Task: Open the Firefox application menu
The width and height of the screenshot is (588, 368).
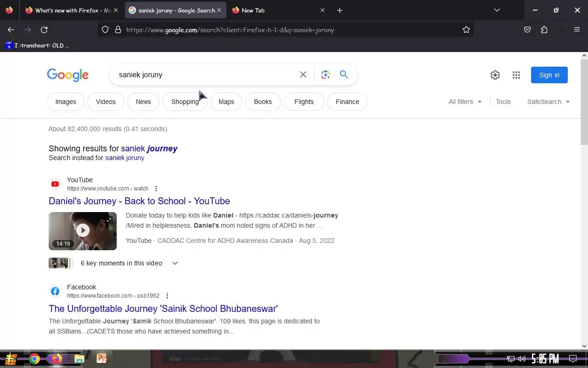Action: (x=577, y=30)
